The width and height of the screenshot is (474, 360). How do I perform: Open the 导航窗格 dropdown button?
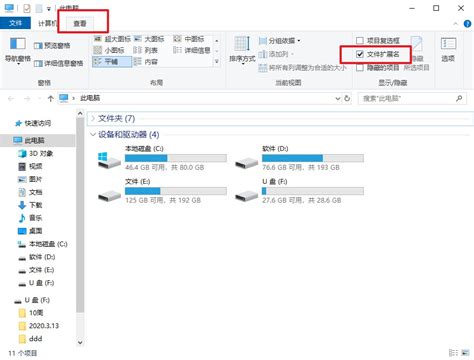click(x=18, y=50)
